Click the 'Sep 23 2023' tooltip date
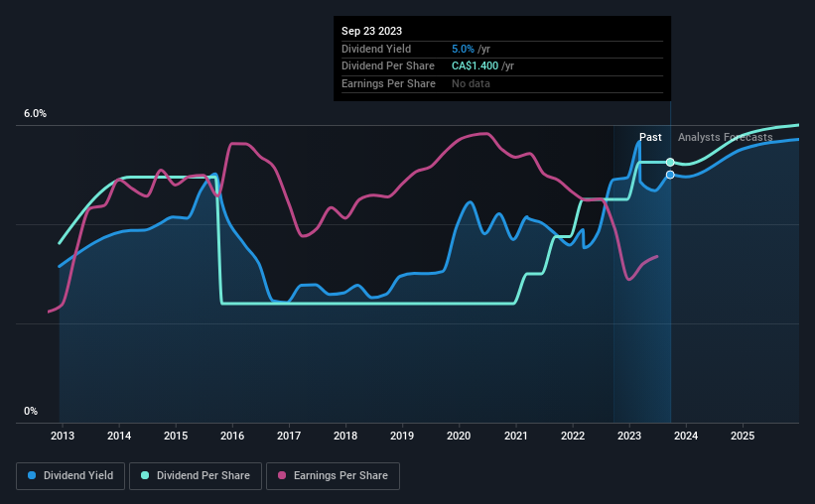Screen dimensions: 815x504 371,31
